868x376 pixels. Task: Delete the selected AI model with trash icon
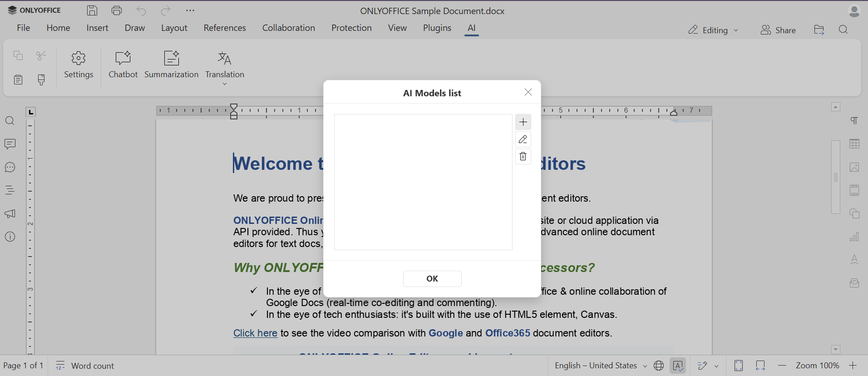pos(523,157)
